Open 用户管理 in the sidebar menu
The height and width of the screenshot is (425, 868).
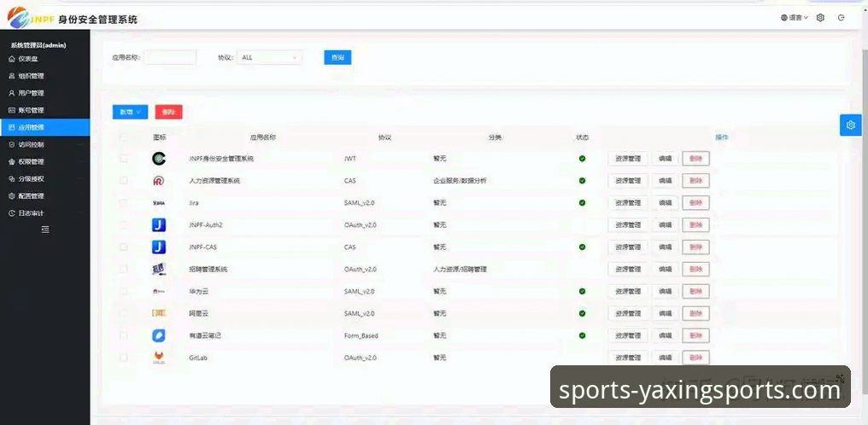tap(44, 93)
